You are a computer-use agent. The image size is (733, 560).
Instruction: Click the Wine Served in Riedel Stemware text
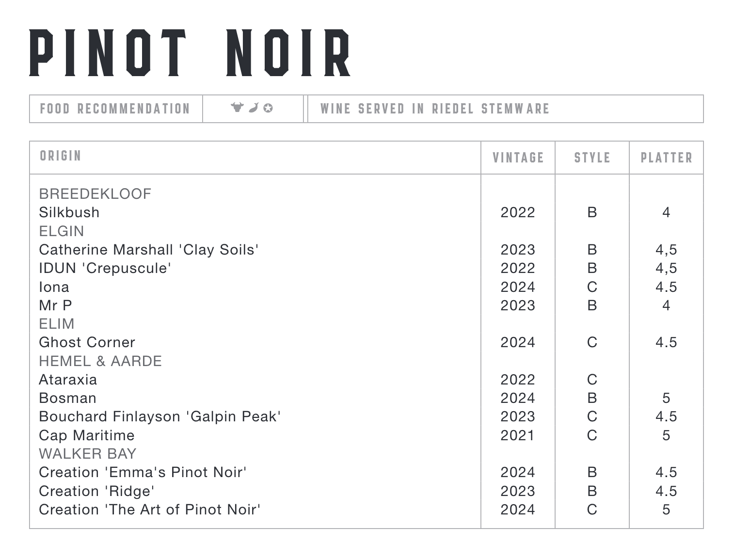[x=435, y=109]
